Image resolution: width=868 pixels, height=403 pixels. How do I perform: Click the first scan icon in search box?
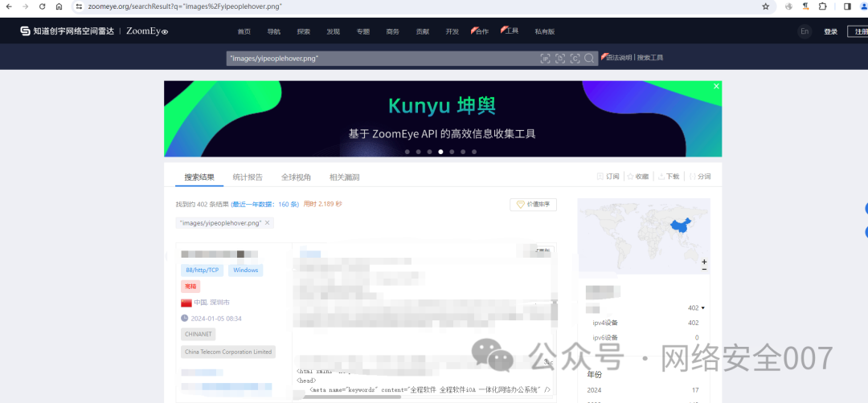coord(545,58)
